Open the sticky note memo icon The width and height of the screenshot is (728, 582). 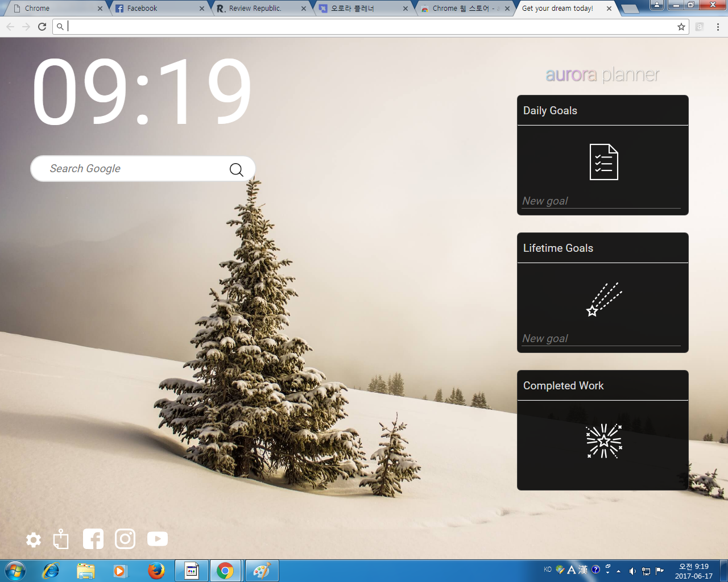click(61, 539)
